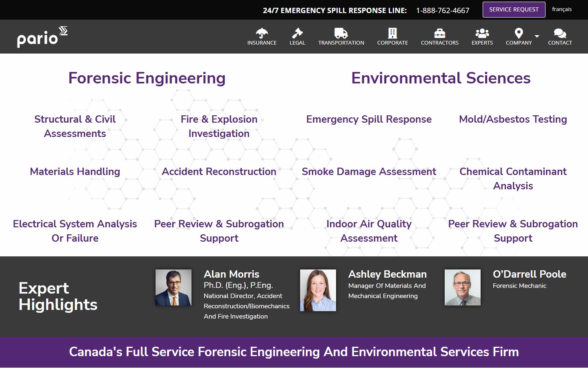This screenshot has width=588, height=368.
Task: Open the EXPERTS menu label
Action: pyautogui.click(x=482, y=43)
